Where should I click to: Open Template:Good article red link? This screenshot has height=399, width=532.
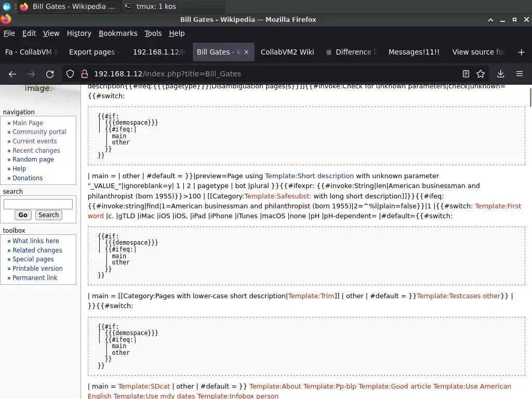tap(395, 386)
